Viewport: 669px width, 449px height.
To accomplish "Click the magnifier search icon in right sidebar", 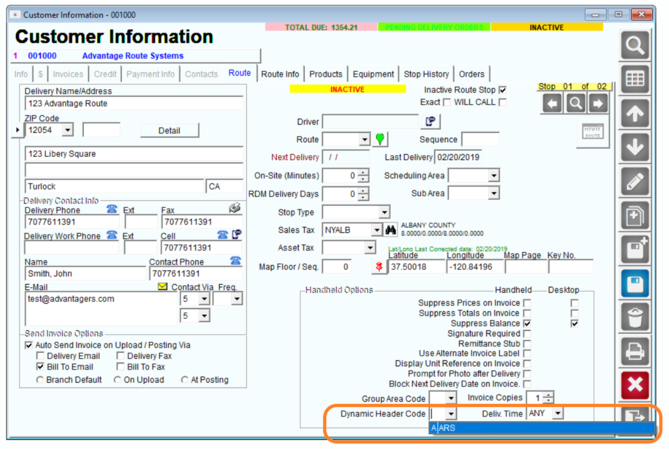I will click(x=635, y=45).
